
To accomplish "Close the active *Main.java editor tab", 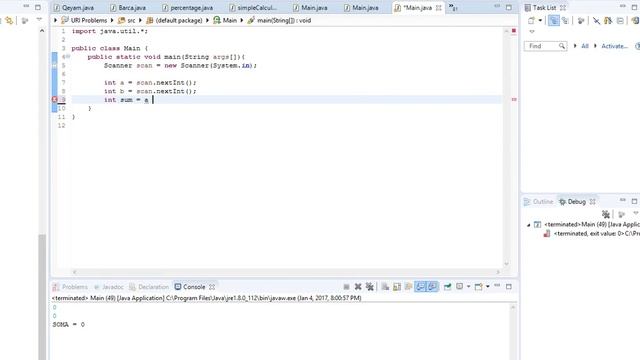I will coord(438,8).
